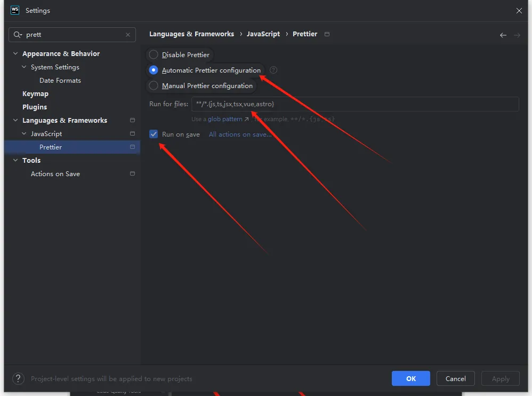Open the All actions on save link
This screenshot has height=396, width=532.
click(x=240, y=134)
